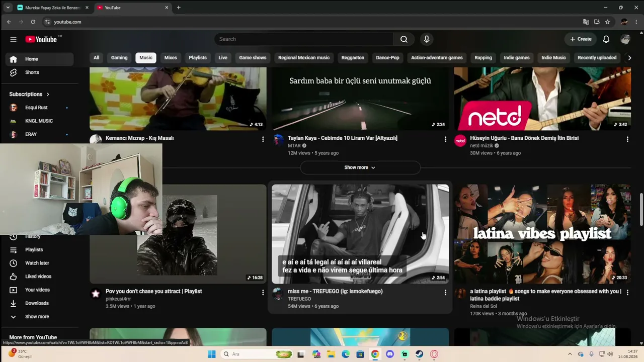
Task: Select the Playlists filter chip
Action: pos(198,58)
